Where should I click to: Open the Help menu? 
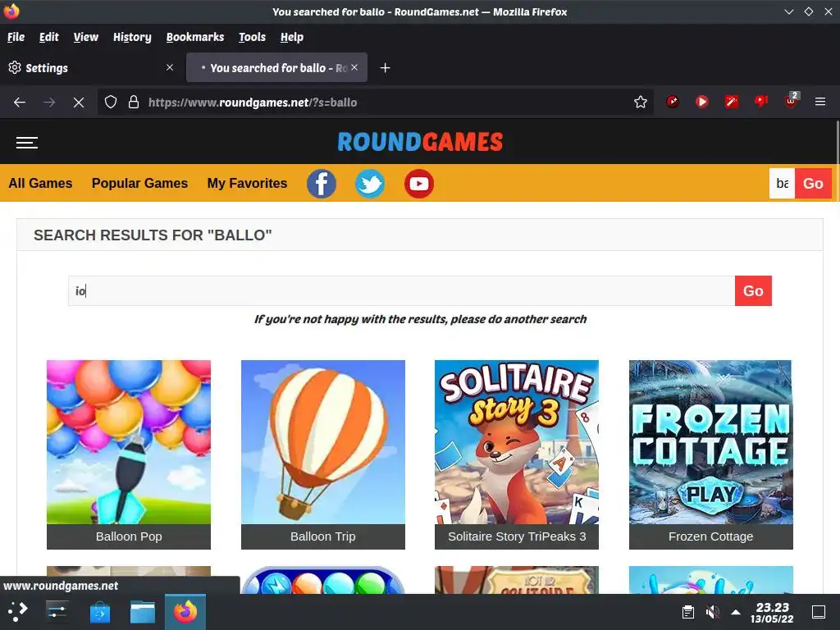[292, 37]
